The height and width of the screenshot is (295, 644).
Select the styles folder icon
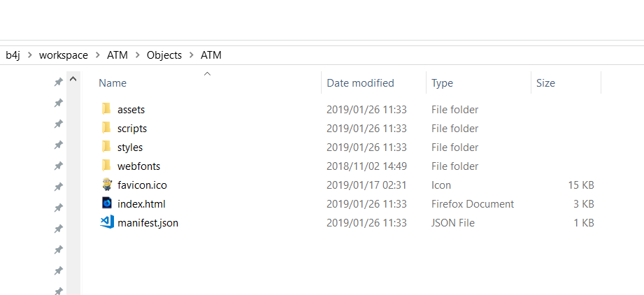[x=106, y=147]
